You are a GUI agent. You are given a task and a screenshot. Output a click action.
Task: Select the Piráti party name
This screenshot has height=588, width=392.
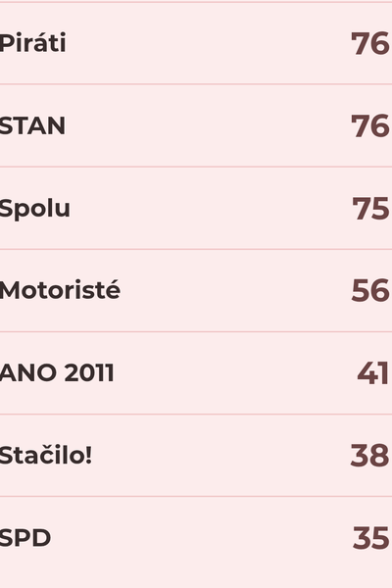tap(33, 43)
